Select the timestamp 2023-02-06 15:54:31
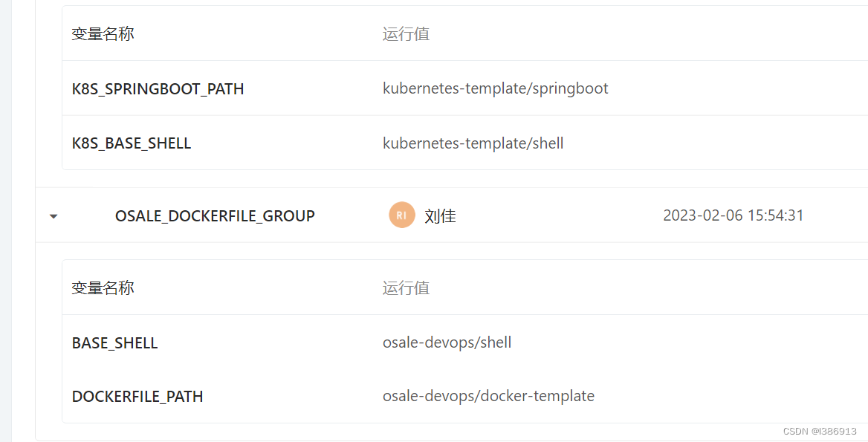 (x=733, y=215)
